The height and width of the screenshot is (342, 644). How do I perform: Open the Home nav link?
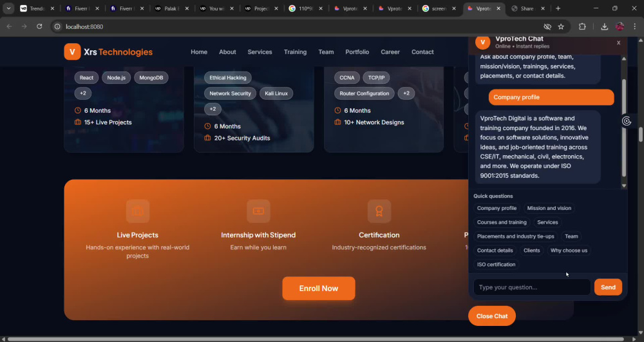tap(199, 52)
